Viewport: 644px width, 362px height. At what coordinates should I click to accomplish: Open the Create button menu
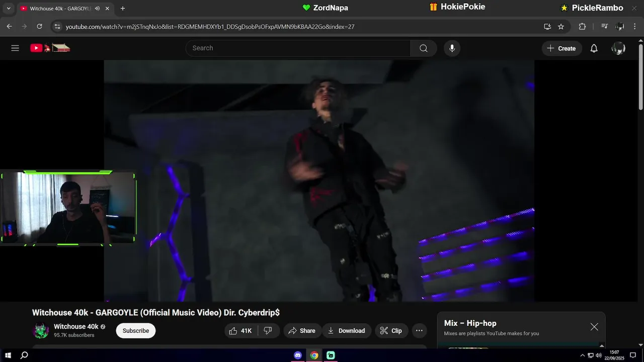(x=562, y=48)
